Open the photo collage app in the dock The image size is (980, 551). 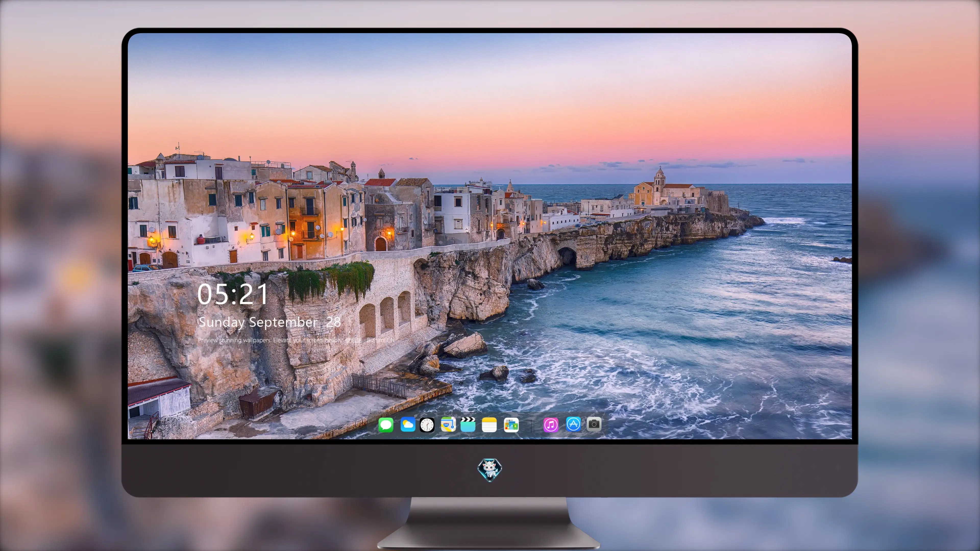coord(511,425)
